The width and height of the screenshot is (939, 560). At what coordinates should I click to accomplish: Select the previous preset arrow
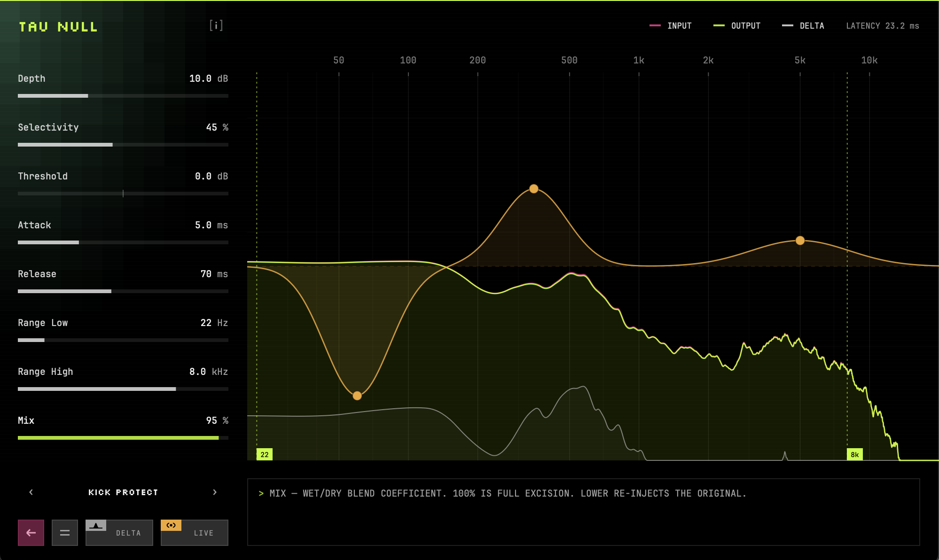pyautogui.click(x=31, y=492)
